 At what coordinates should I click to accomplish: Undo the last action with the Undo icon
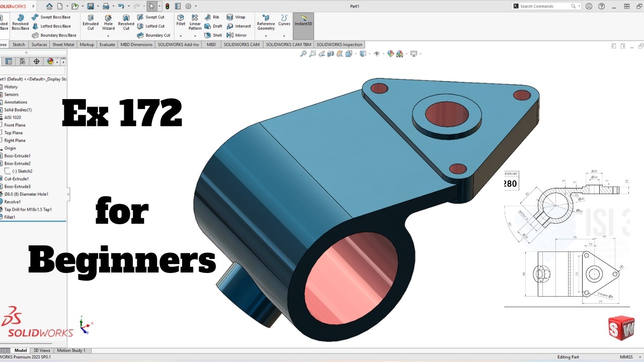pyautogui.click(x=121, y=6)
